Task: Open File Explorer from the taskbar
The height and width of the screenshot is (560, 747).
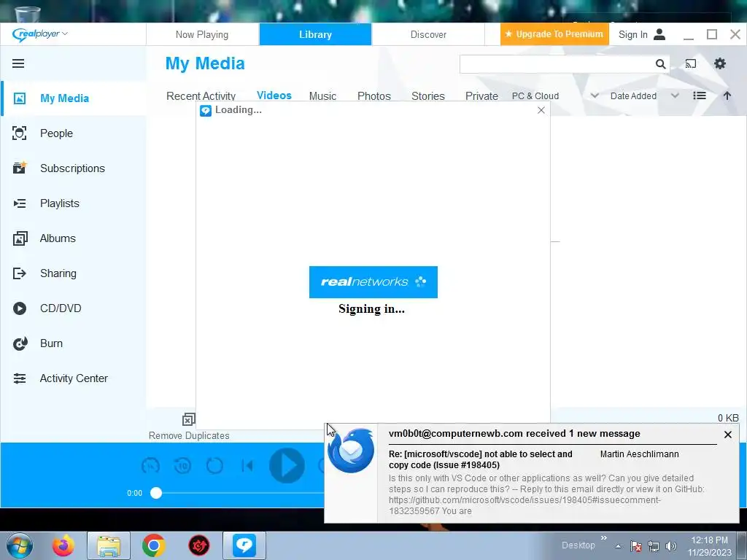Action: coord(108,545)
